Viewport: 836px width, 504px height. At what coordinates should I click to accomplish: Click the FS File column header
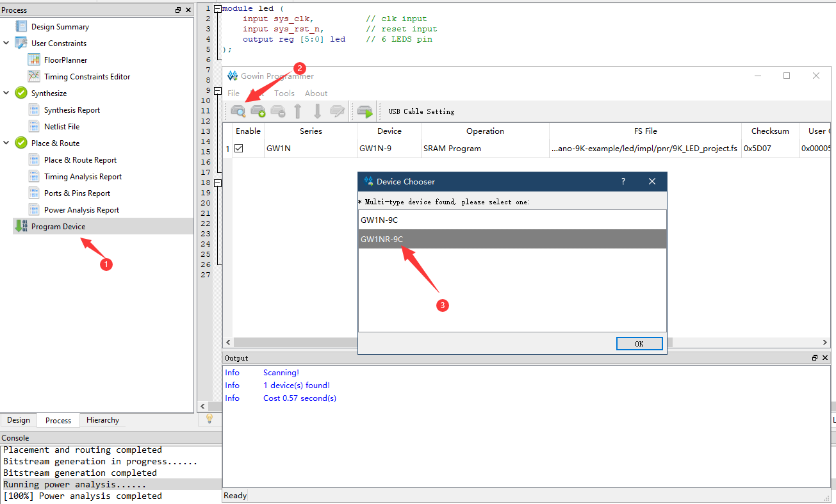pyautogui.click(x=645, y=131)
